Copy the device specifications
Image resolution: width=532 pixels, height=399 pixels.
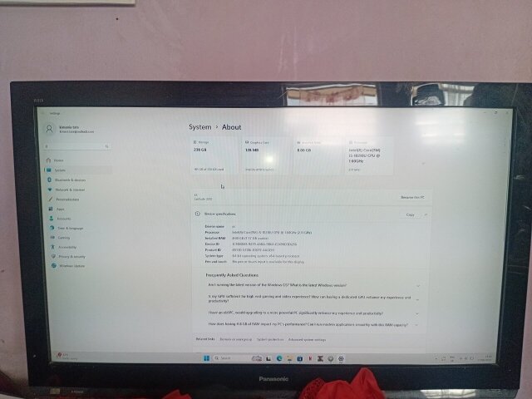tap(410, 214)
